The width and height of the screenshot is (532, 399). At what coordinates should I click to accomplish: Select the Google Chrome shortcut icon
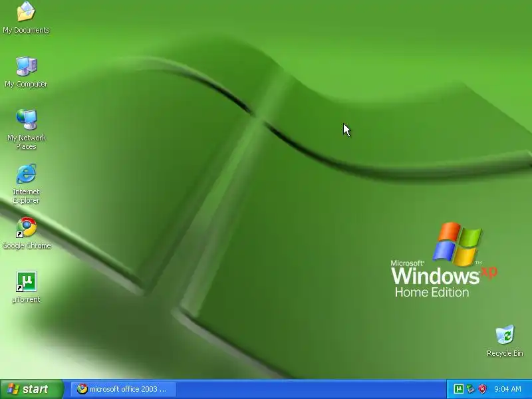click(26, 227)
